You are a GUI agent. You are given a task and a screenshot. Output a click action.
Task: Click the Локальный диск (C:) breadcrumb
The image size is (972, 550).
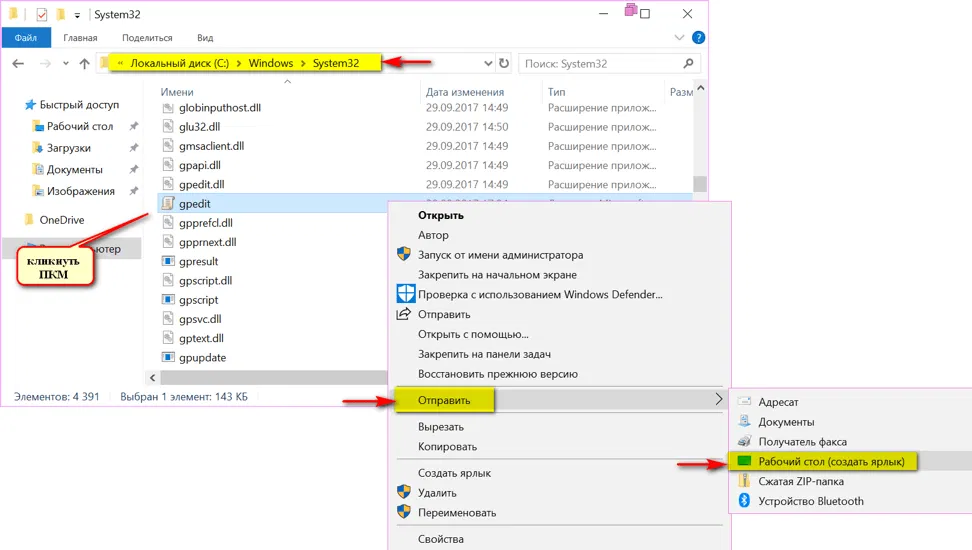180,63
